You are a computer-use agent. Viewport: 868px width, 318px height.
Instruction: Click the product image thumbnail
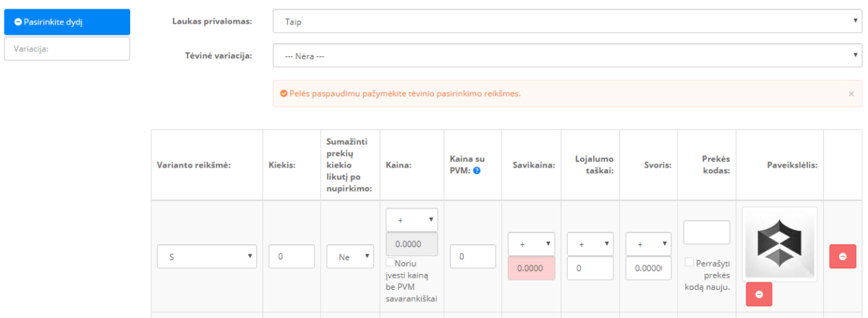pyautogui.click(x=780, y=244)
